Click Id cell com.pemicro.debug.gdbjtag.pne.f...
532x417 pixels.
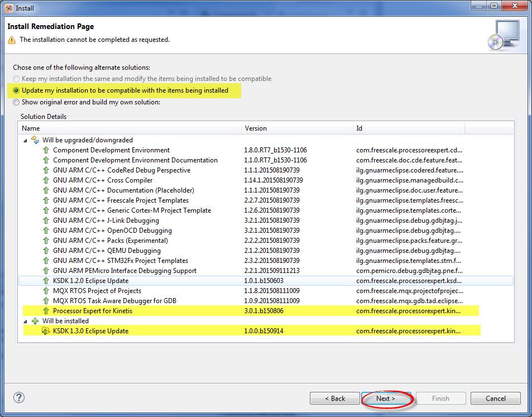(410, 270)
